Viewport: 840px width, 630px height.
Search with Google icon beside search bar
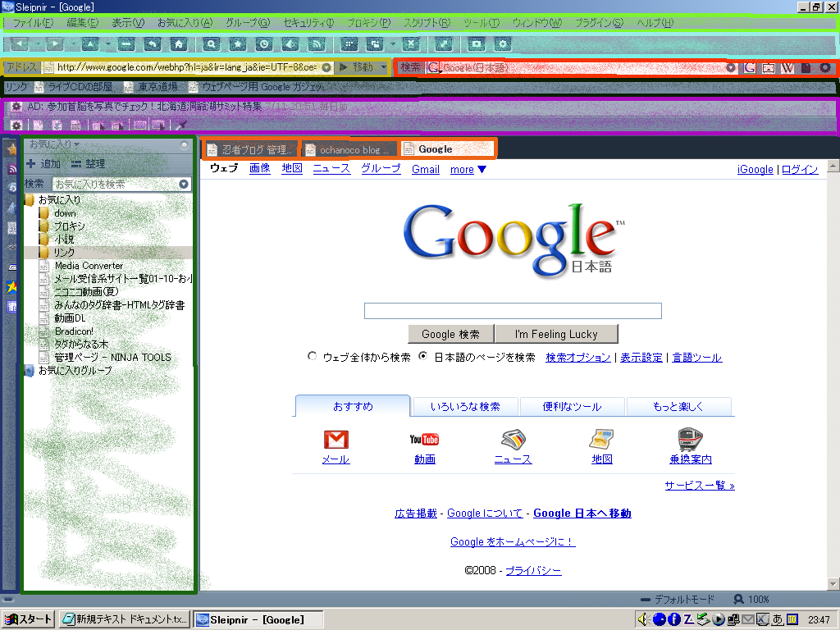pos(750,67)
